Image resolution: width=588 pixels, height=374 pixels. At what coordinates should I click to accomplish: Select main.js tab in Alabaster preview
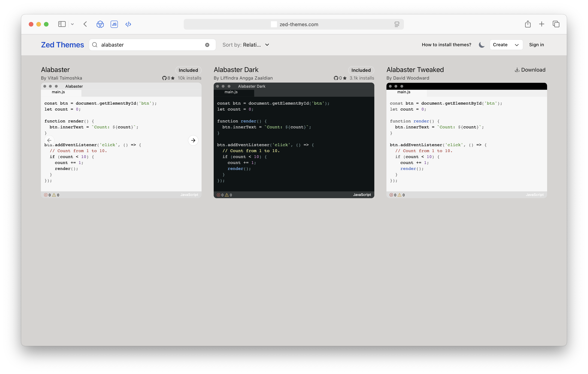(58, 92)
